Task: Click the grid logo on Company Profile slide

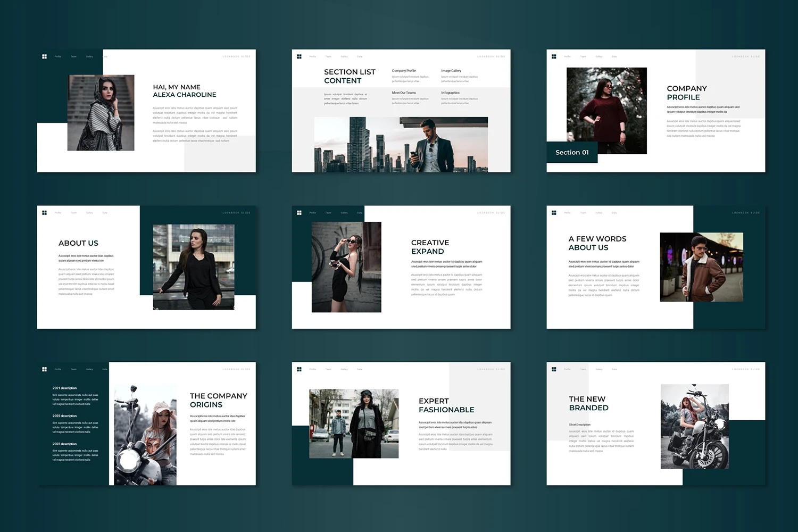Action: 554,56
